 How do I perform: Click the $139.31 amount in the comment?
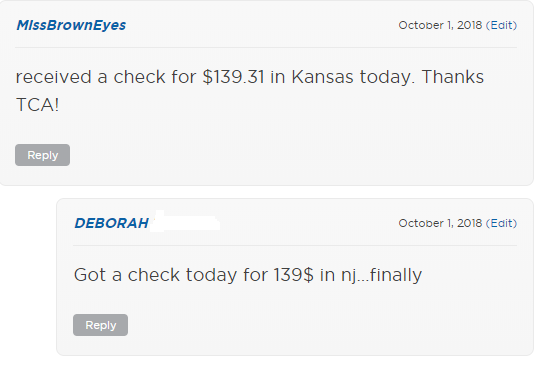pos(233,77)
